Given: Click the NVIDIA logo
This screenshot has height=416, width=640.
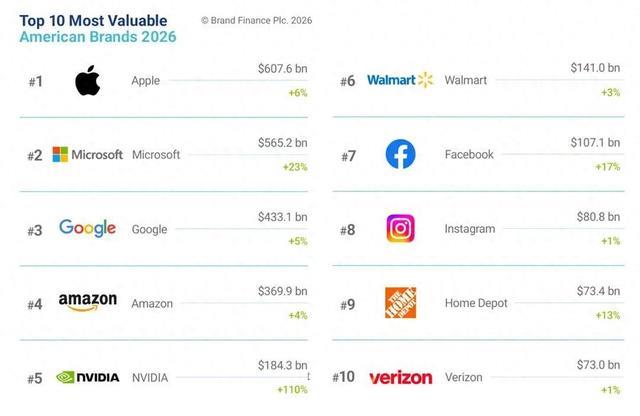Looking at the screenshot, I should 88,378.
